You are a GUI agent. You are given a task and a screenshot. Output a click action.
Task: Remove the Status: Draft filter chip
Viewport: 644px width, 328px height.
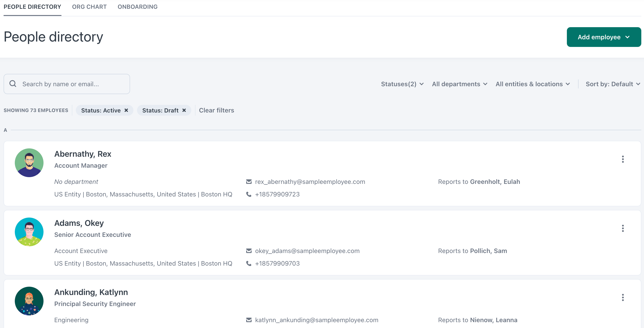[x=184, y=110]
